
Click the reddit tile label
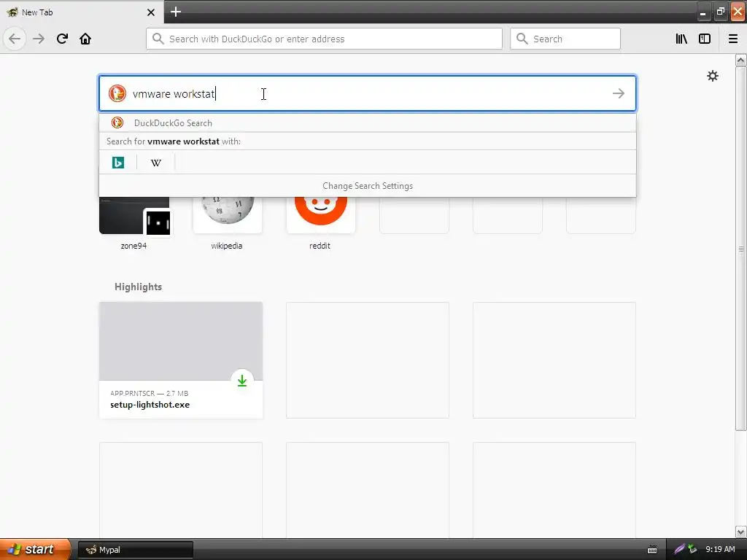[320, 246]
